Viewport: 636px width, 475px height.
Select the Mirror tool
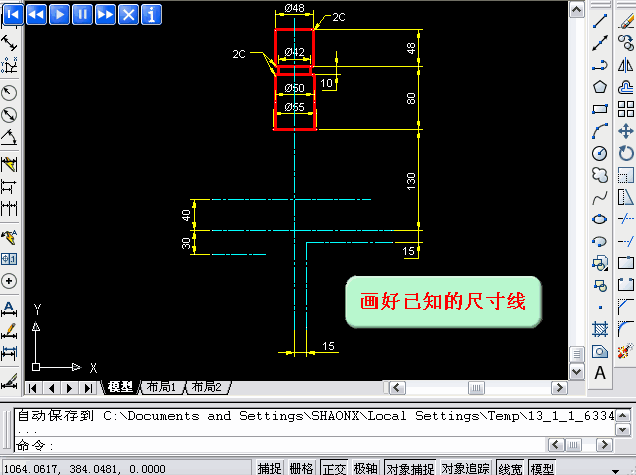[x=626, y=65]
